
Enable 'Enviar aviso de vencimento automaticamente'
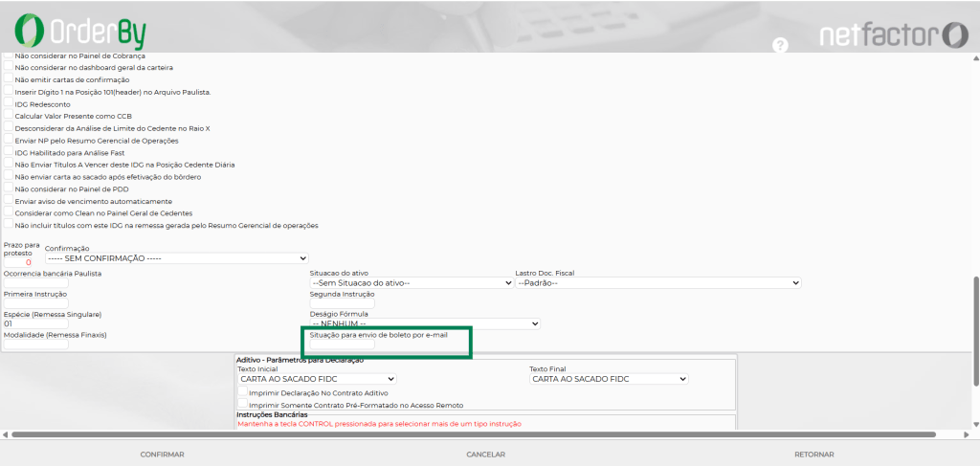(8, 201)
